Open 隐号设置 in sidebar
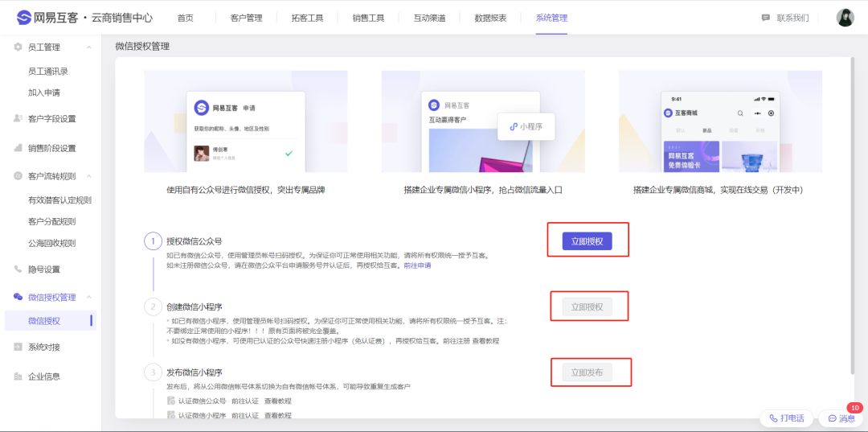The width and height of the screenshot is (868, 432). point(43,269)
